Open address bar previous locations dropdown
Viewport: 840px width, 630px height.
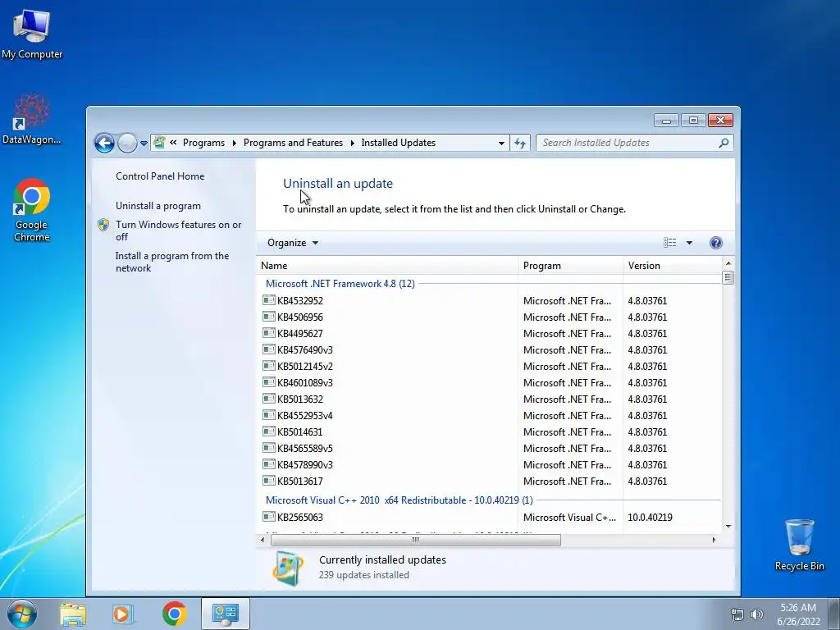coord(501,143)
